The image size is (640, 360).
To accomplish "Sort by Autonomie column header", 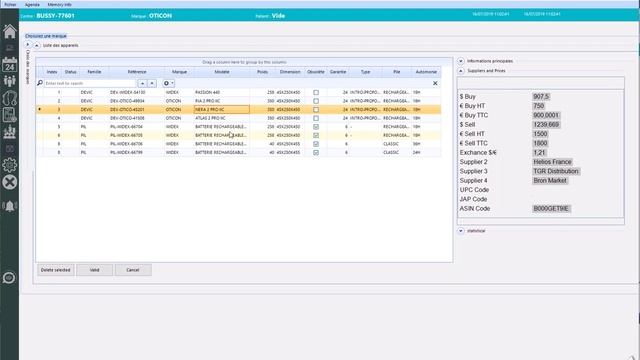I will (x=426, y=72).
